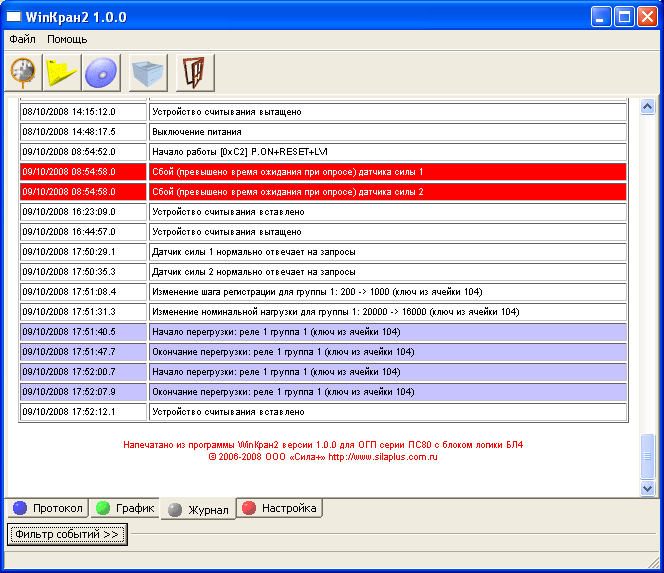Viewport: 664px width, 573px height.
Task: Switch to the График tab
Action: [x=124, y=508]
